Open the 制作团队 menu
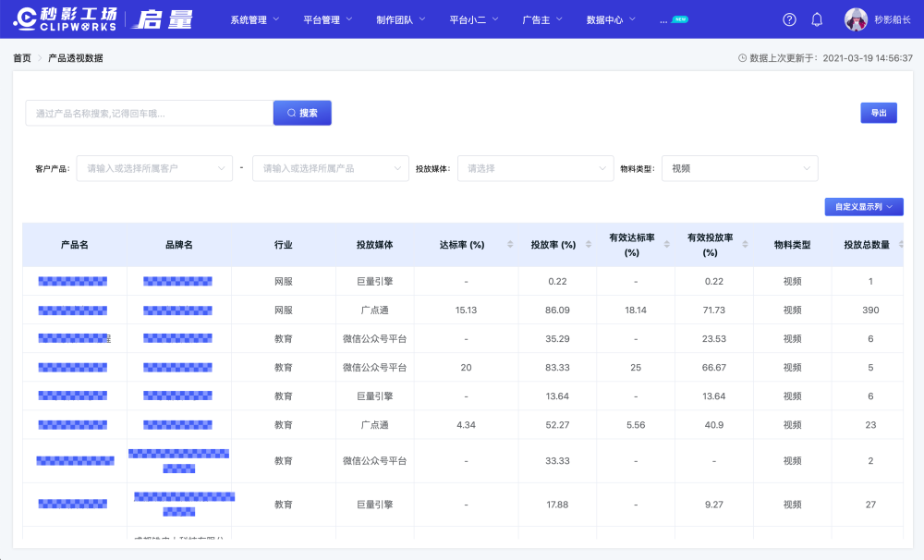Viewport: 924px width, 560px height. (401, 19)
